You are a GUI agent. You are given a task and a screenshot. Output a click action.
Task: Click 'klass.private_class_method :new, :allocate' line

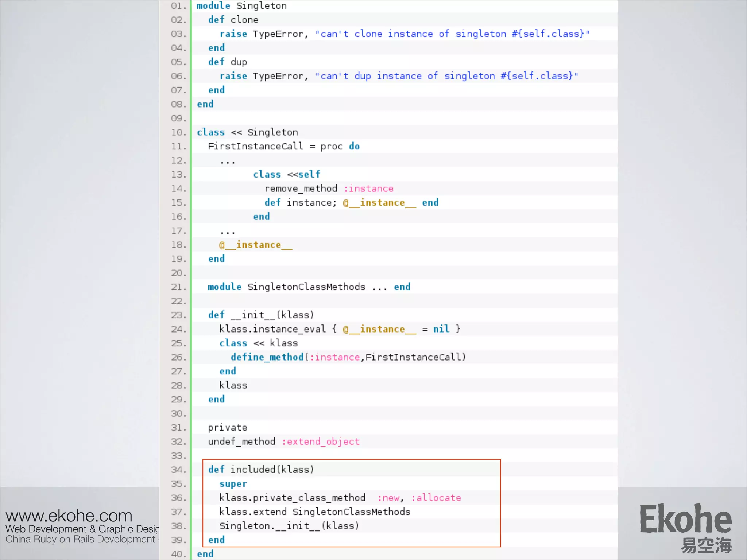340,498
